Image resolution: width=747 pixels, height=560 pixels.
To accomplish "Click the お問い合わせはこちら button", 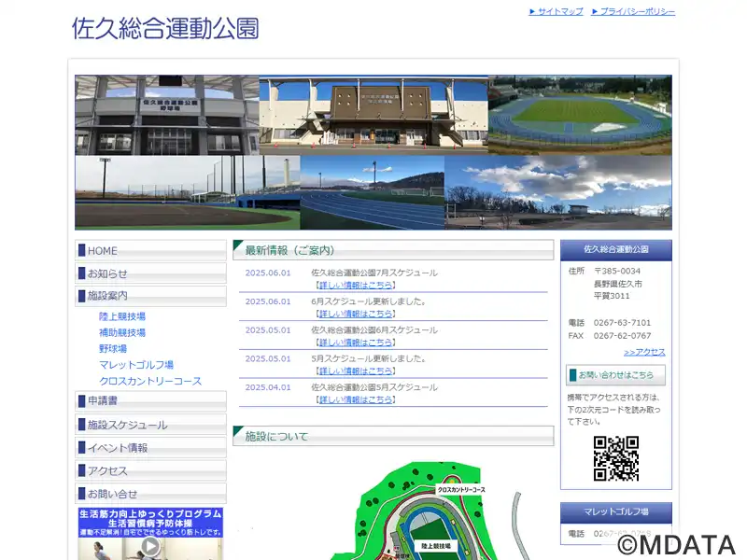I will 615,375.
